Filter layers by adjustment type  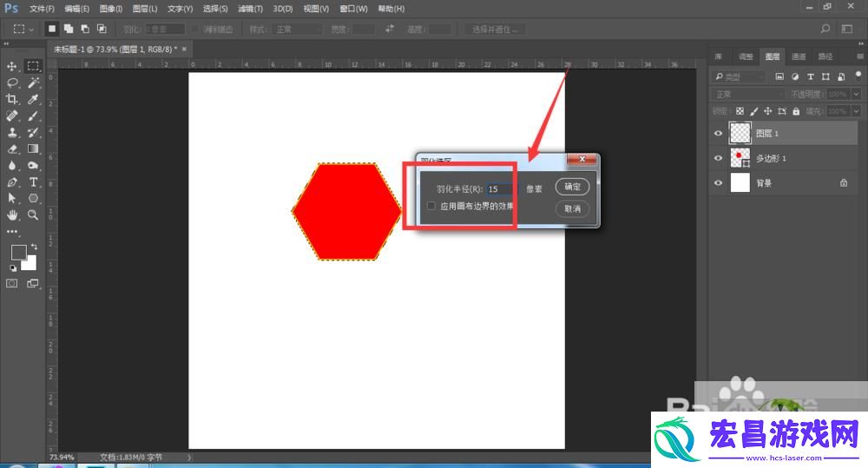coord(795,76)
